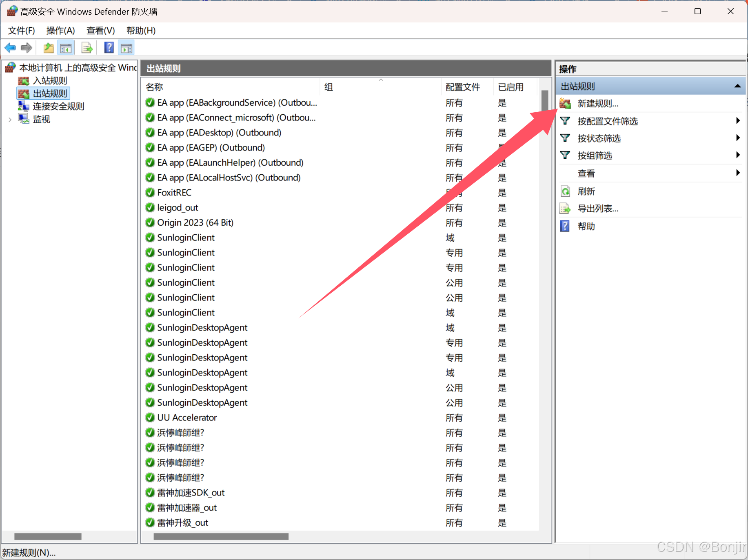Toggle the console tree pane toolbar icon
Screen dimensions: 748x560
[66, 48]
